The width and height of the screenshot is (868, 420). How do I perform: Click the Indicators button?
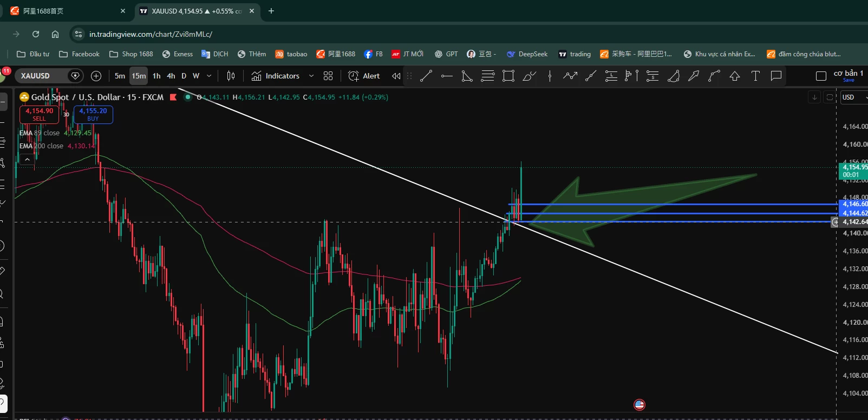276,76
